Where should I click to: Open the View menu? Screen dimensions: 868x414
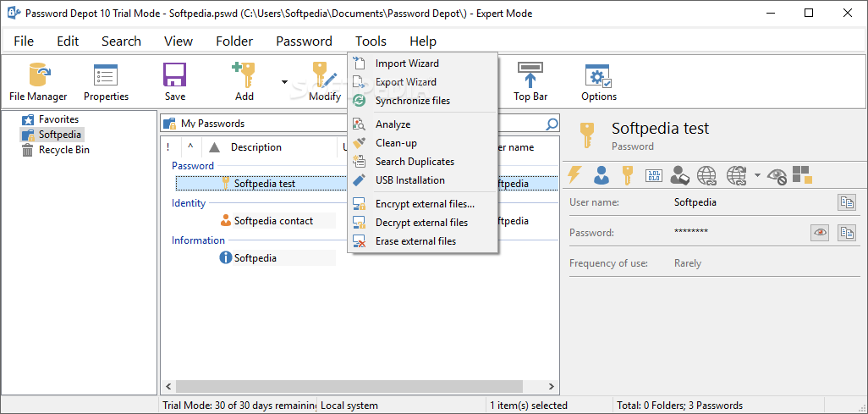coord(179,41)
